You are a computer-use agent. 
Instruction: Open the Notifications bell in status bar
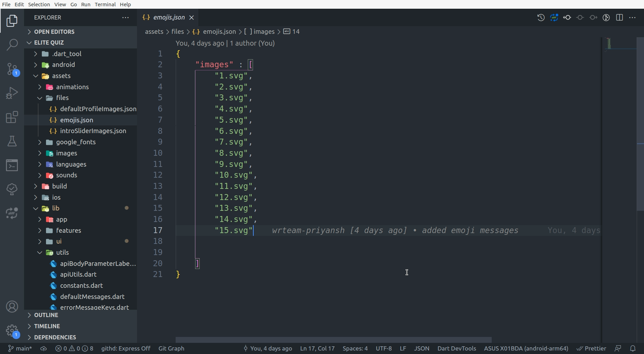coord(632,348)
